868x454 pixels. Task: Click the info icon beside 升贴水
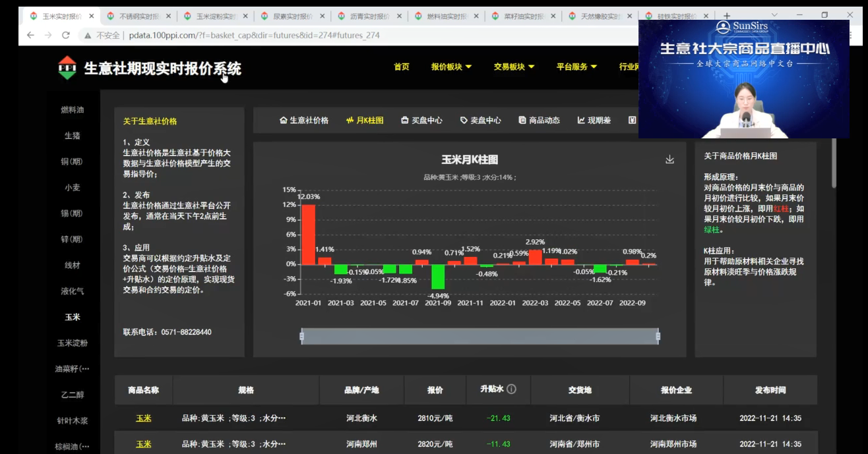coord(511,389)
